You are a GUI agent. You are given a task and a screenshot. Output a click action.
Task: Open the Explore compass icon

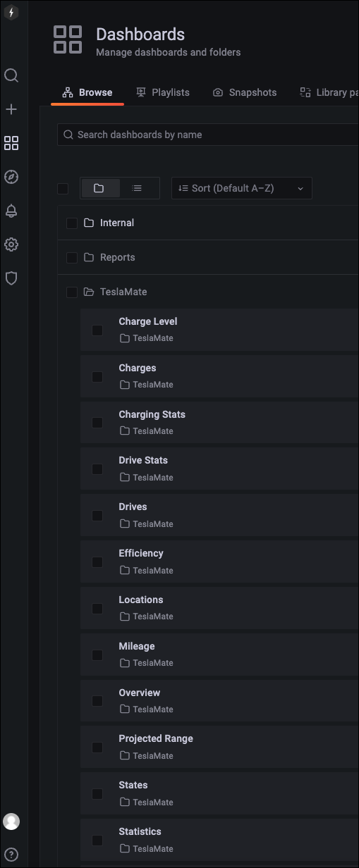(x=11, y=177)
